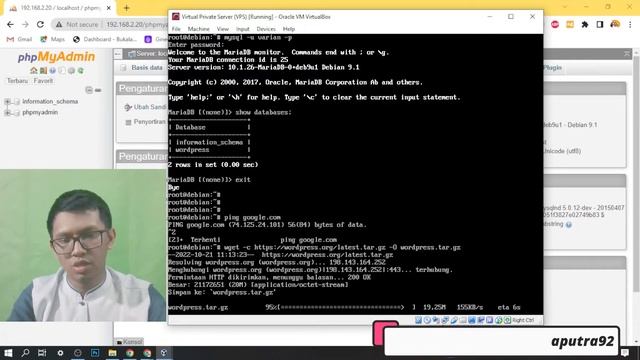Select phpmyadmin database in tree

click(40, 112)
